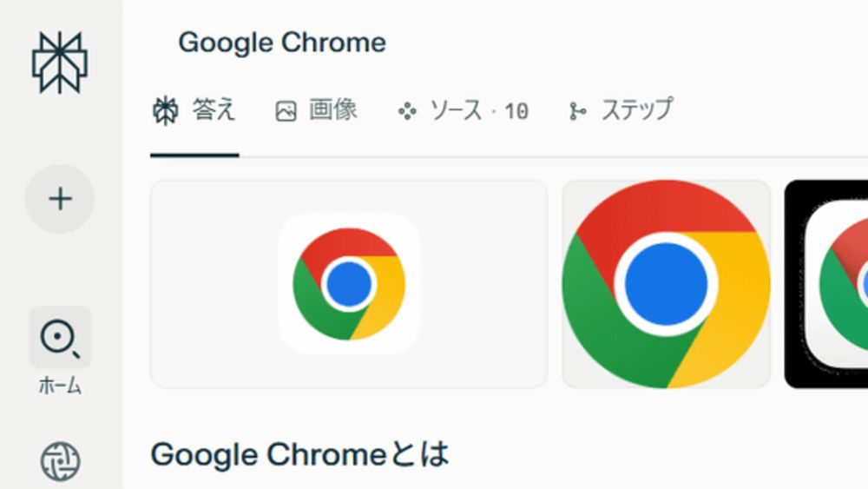The height and width of the screenshot is (489, 868).
Task: Open the Discover globe icon in the sidebar
Action: tap(61, 461)
